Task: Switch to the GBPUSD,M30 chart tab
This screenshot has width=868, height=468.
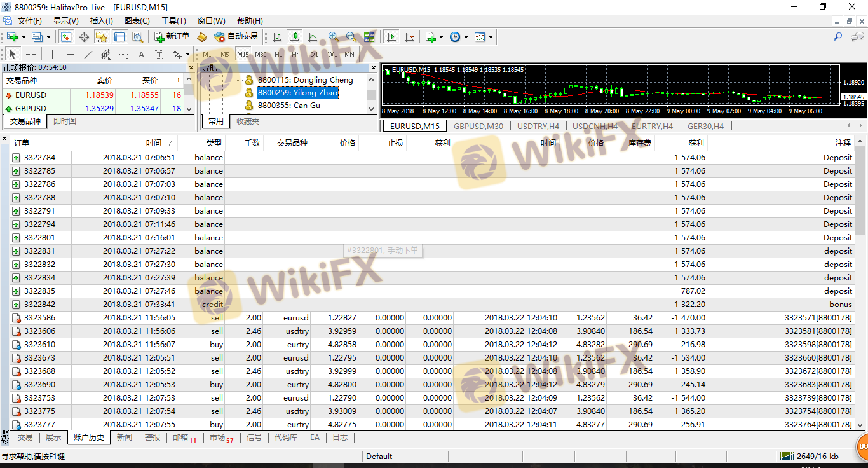Action: click(x=478, y=126)
